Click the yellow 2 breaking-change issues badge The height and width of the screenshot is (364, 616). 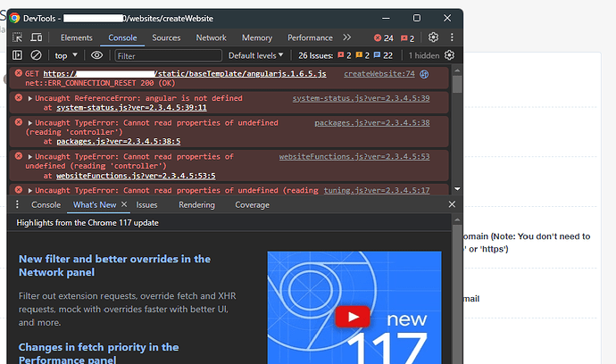(x=362, y=55)
